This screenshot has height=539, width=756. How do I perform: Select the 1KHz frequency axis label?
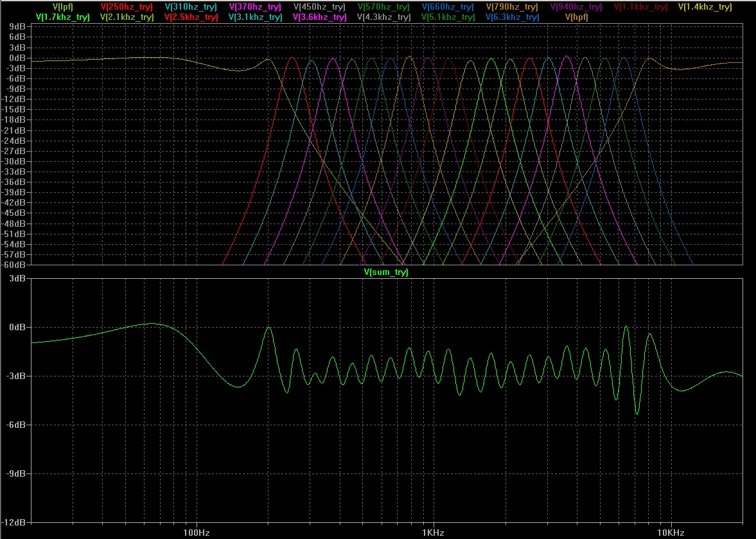point(433,533)
